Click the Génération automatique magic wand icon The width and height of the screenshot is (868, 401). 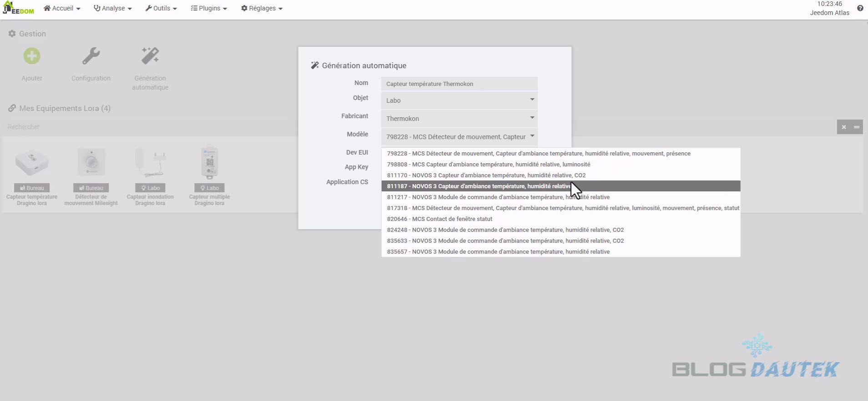click(x=150, y=56)
